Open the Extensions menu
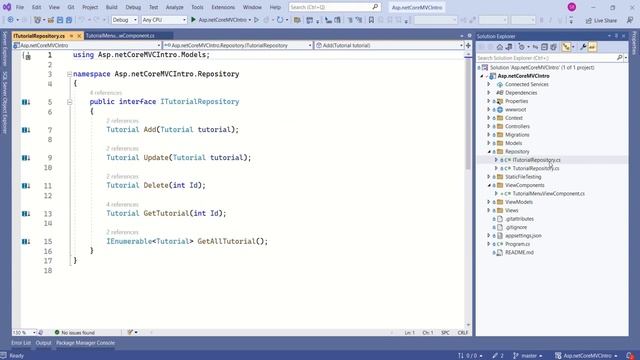Image resolution: width=640 pixels, height=360 pixels. (x=223, y=7)
